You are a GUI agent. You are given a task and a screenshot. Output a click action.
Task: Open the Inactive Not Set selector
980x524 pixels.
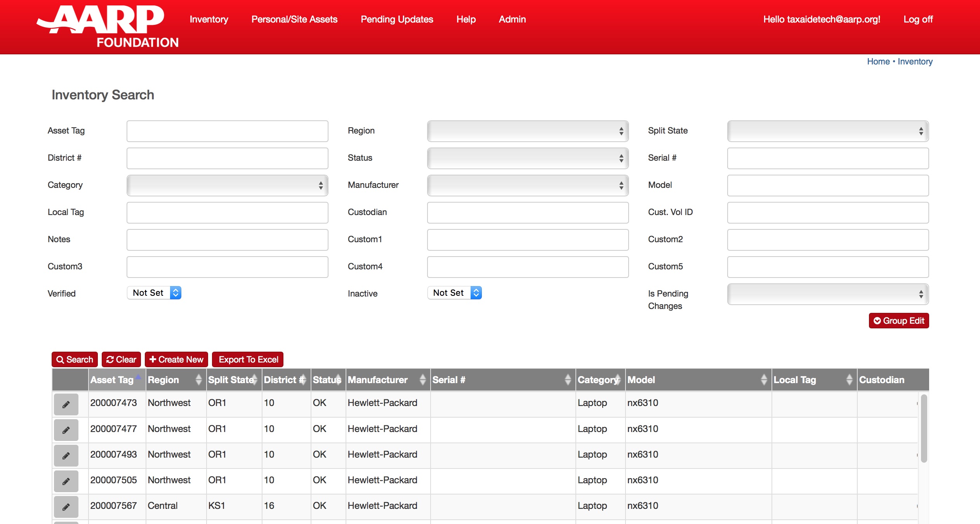point(454,293)
